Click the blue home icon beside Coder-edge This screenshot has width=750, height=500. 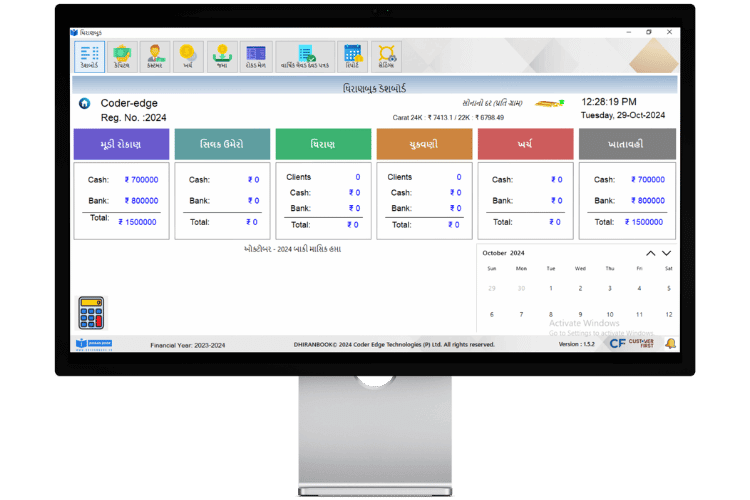tap(85, 103)
